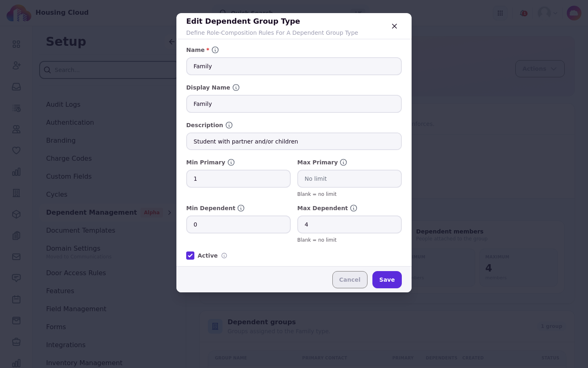Screen dimensions: 588x368
Task: Click the Min Dependent field
Action: (x=238, y=224)
